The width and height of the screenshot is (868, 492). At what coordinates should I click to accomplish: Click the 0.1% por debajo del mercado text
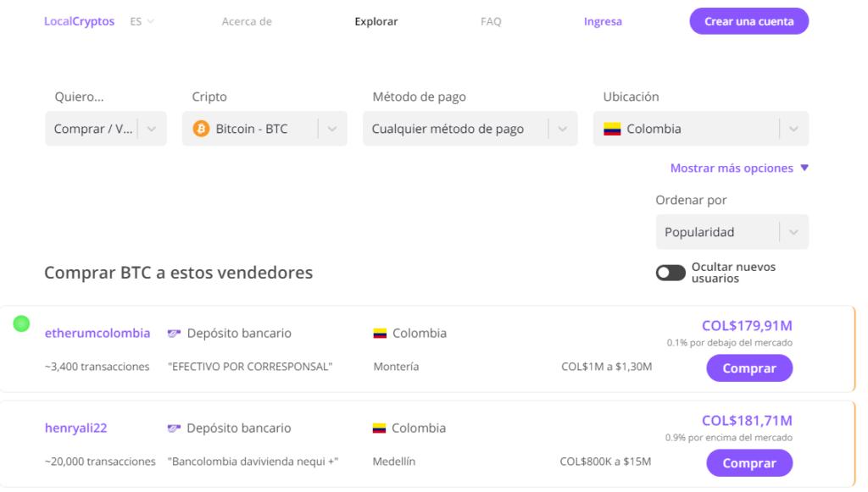(730, 343)
